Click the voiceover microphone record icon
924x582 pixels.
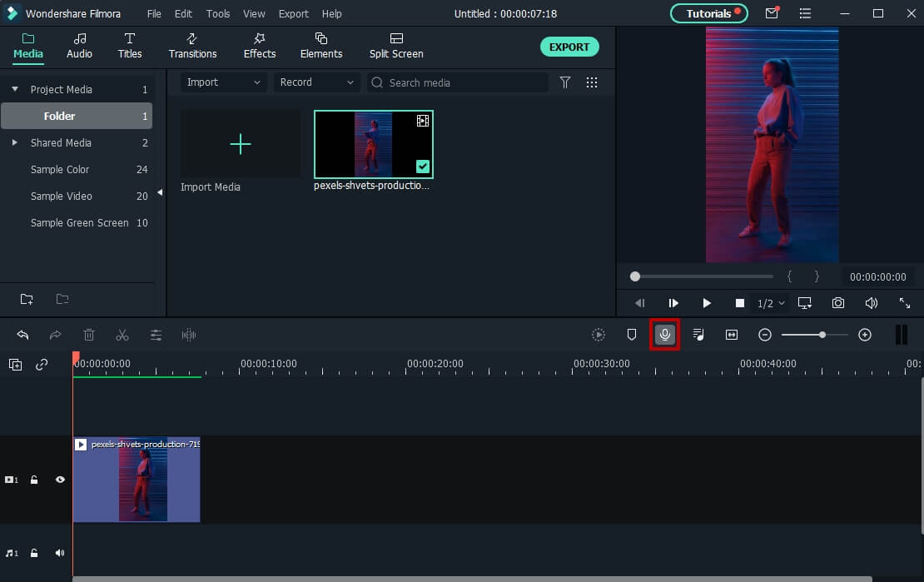point(665,335)
